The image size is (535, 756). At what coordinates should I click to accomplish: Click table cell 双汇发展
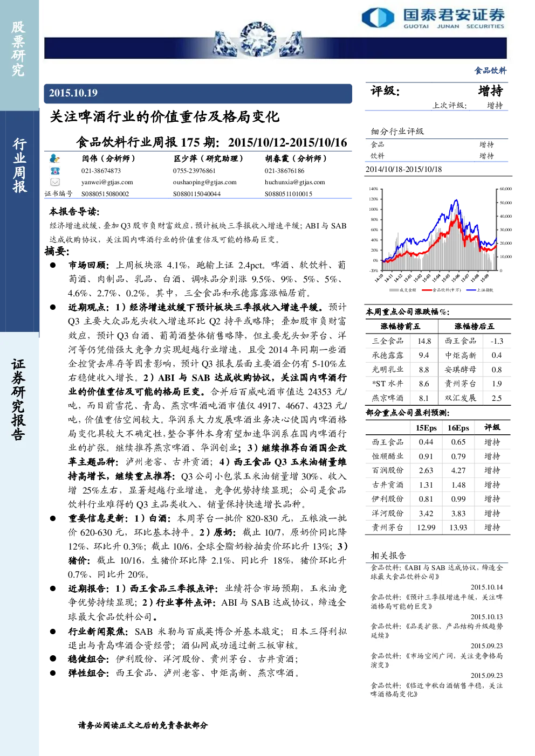point(461,398)
